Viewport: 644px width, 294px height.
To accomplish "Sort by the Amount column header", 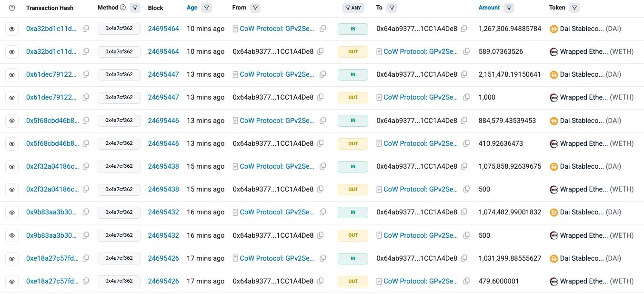I will point(489,8).
